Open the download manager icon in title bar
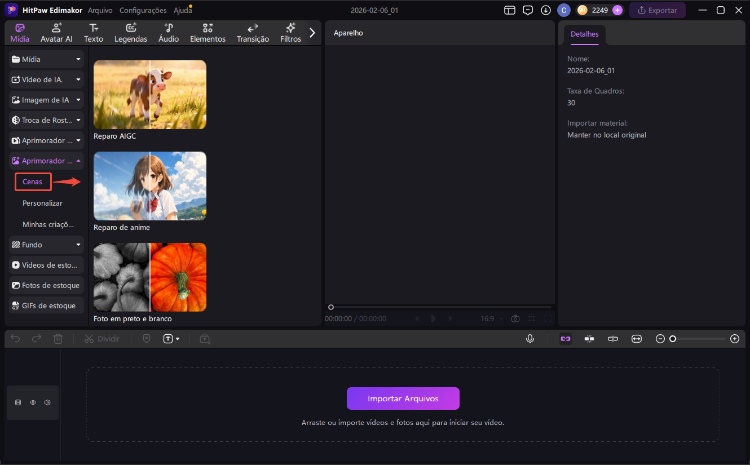Viewport: 750px width, 465px height. coord(545,10)
